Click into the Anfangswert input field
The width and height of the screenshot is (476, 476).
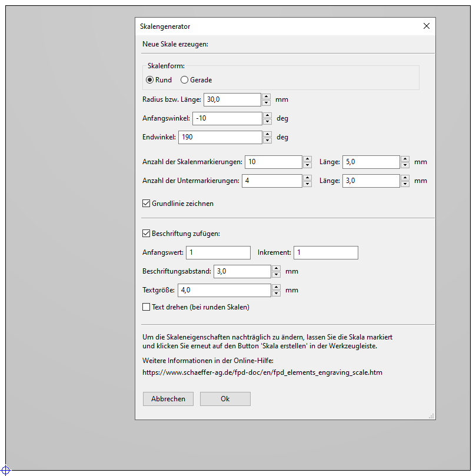[x=218, y=252]
